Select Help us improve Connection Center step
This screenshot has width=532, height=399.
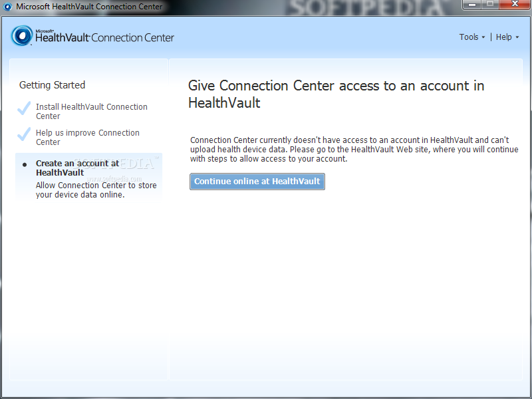pos(88,138)
